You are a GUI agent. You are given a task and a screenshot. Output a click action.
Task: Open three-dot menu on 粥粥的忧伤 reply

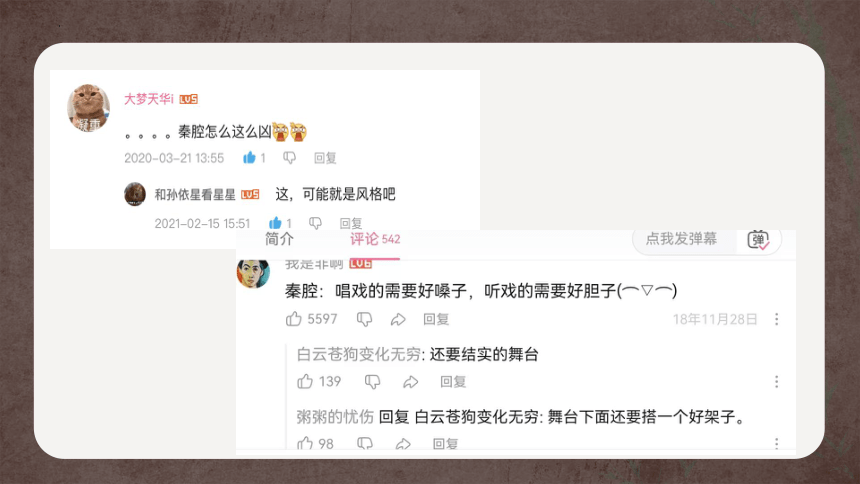[777, 443]
